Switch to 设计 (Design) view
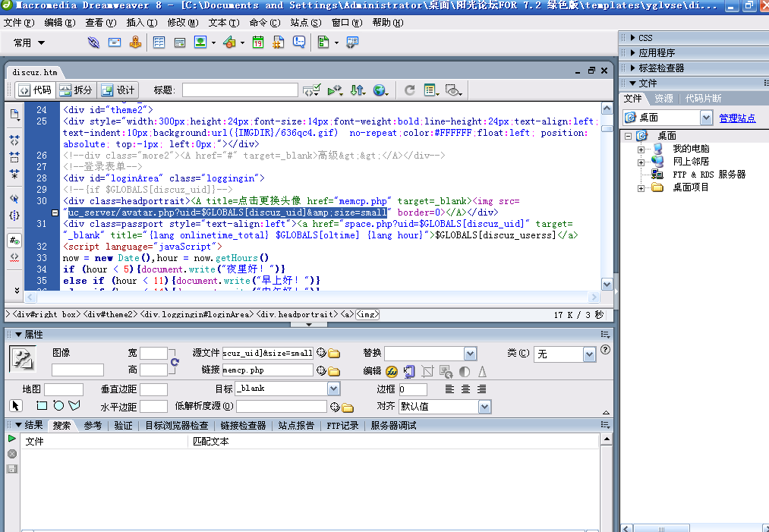769x532 pixels. (118, 90)
